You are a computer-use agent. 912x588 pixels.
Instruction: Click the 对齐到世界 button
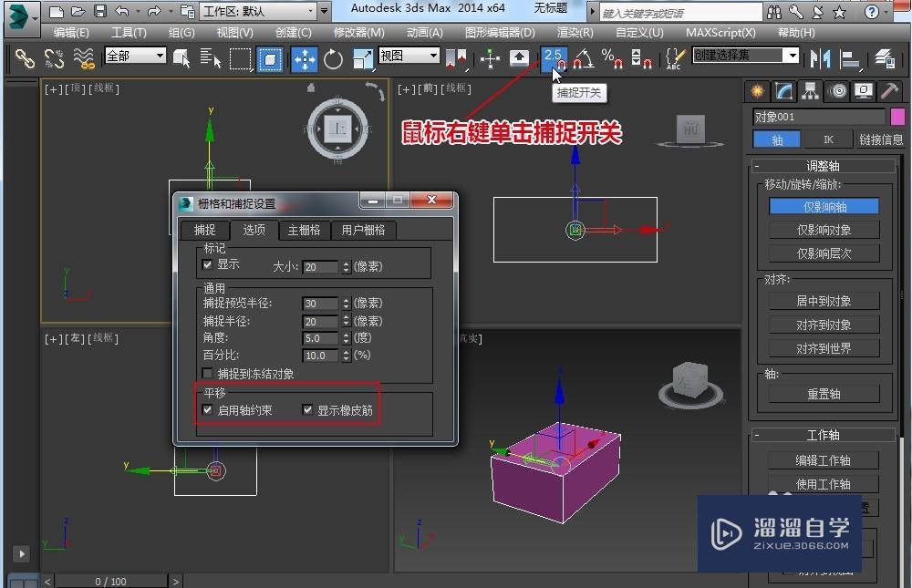pyautogui.click(x=823, y=348)
